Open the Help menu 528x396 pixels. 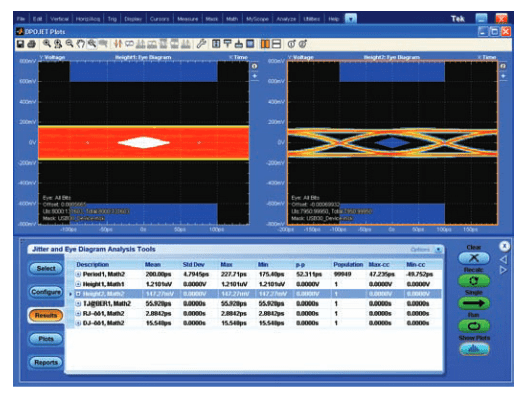point(333,19)
